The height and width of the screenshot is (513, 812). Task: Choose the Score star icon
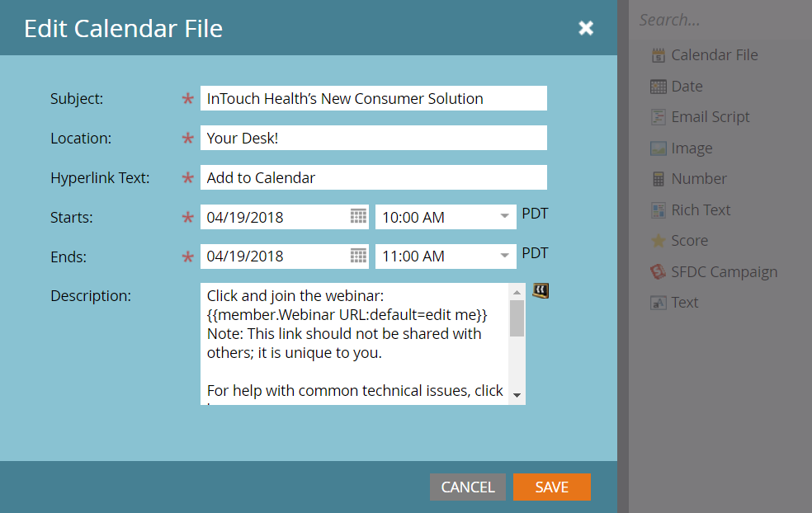[658, 241]
